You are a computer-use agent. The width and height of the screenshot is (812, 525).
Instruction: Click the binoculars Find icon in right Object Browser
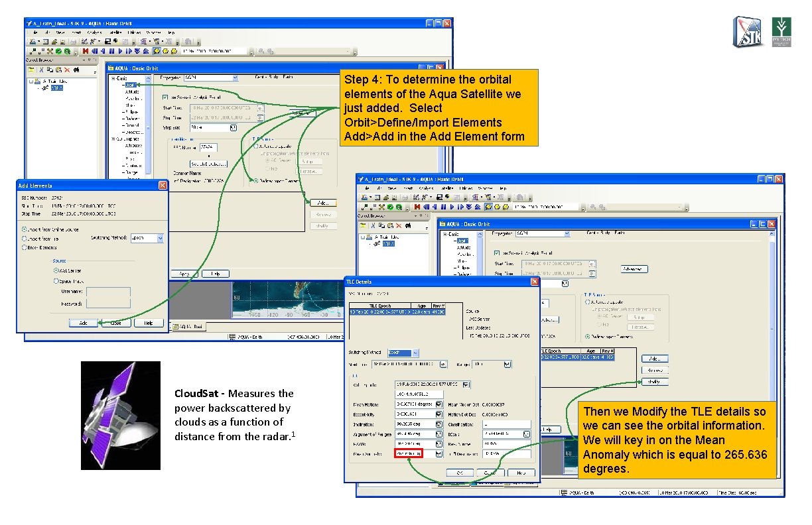tap(408, 225)
